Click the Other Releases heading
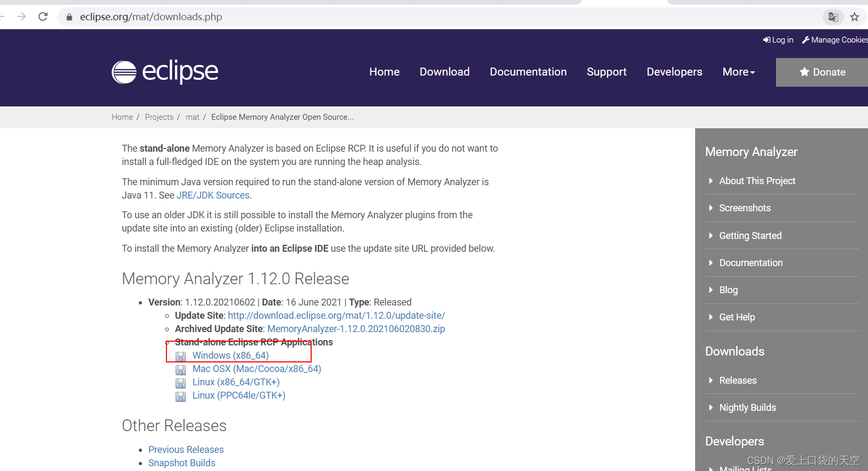This screenshot has height=471, width=868. tap(174, 426)
